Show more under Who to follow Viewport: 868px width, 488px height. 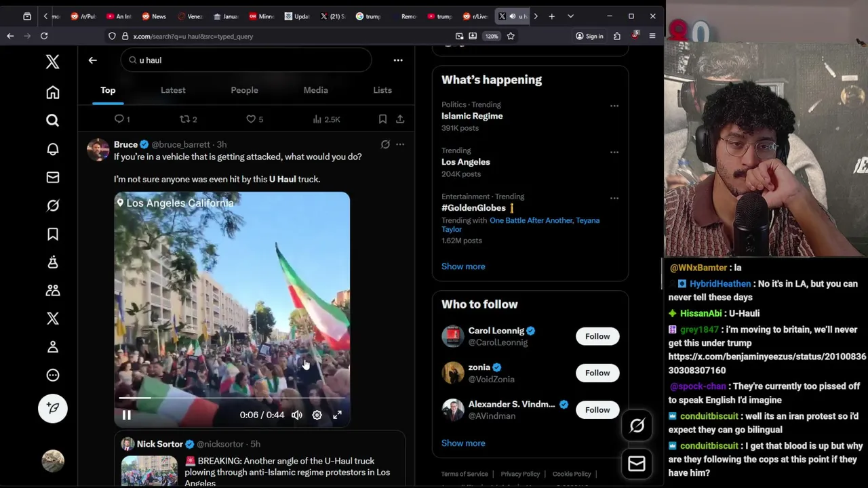[463, 443]
